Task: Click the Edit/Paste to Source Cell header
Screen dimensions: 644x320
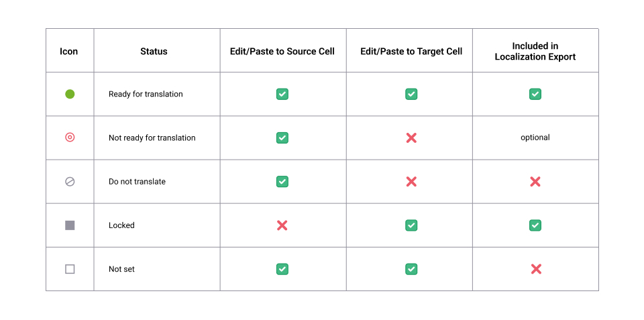Action: pos(282,51)
